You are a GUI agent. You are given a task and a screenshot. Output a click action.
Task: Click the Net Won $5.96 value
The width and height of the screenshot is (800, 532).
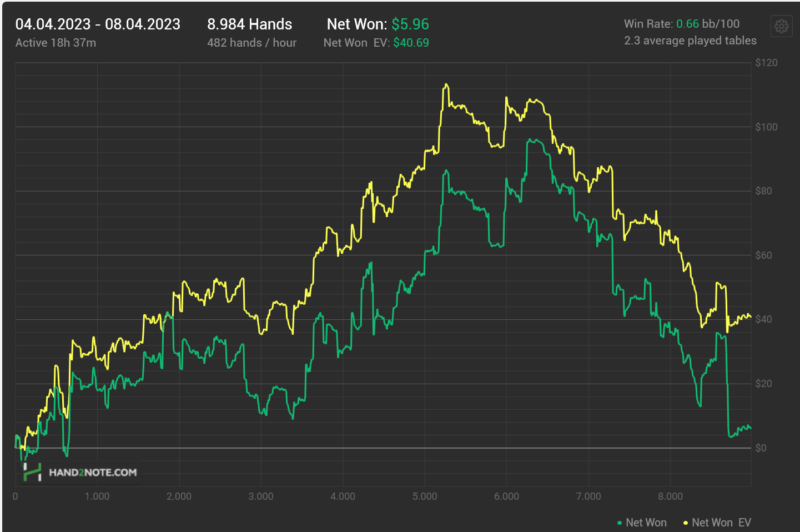click(x=410, y=24)
